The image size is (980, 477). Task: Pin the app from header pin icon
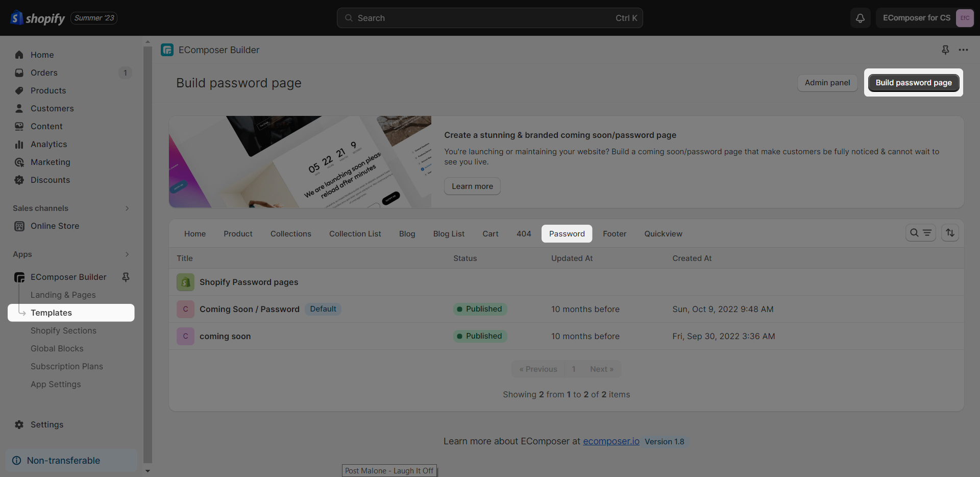point(945,50)
